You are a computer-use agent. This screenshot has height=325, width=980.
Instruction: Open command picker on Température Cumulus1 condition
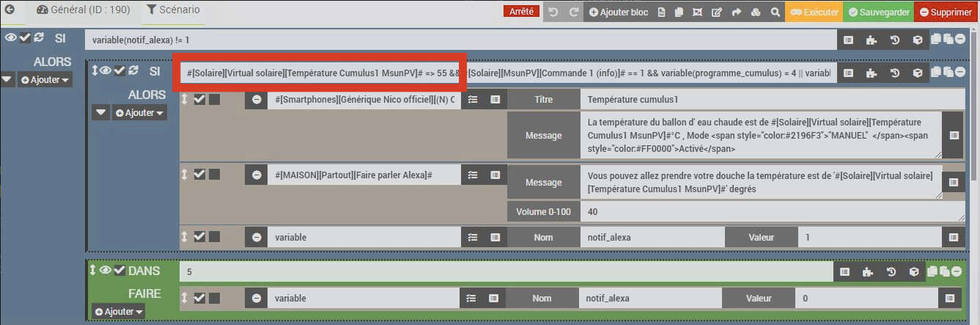pos(848,73)
